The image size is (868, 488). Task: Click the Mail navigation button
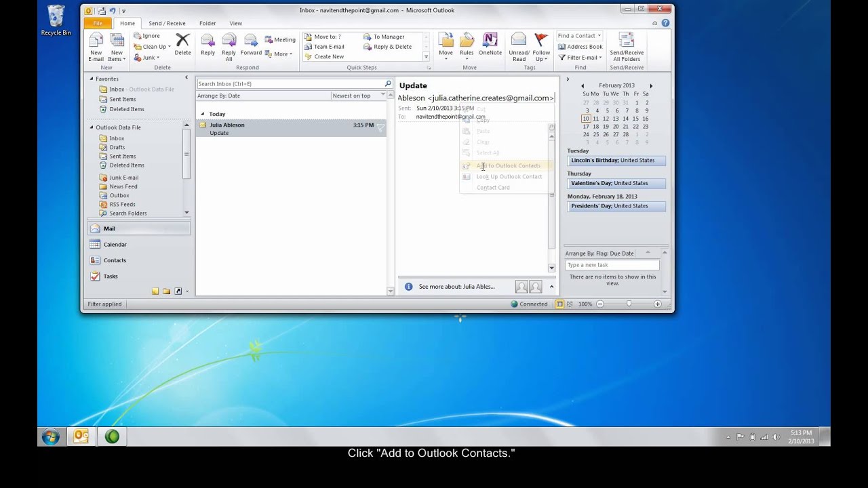point(138,228)
